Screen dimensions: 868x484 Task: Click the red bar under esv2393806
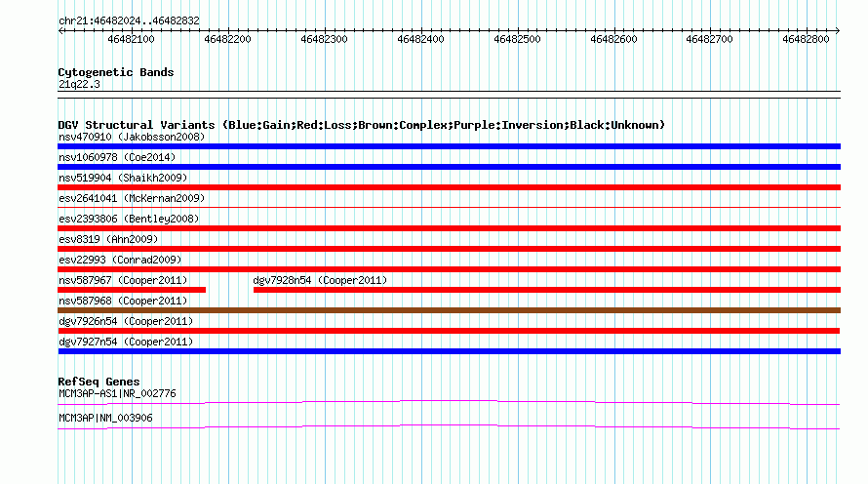click(449, 228)
